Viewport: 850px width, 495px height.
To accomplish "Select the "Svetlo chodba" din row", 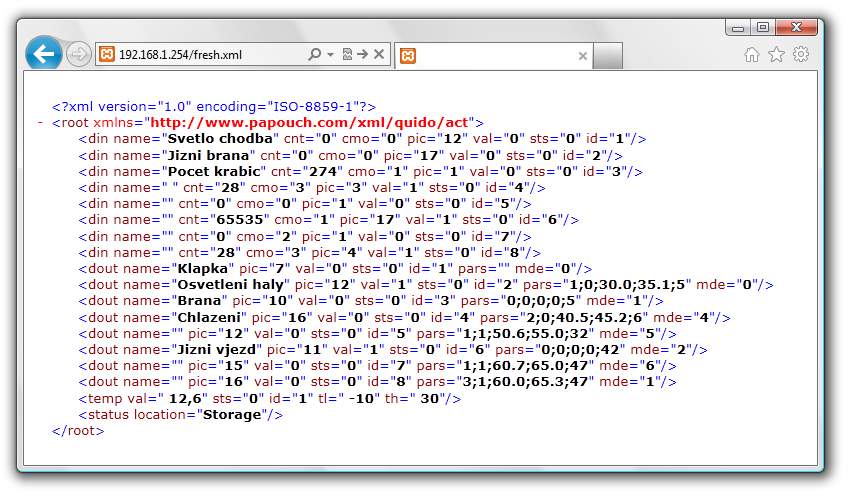I will pyautogui.click(x=362, y=139).
